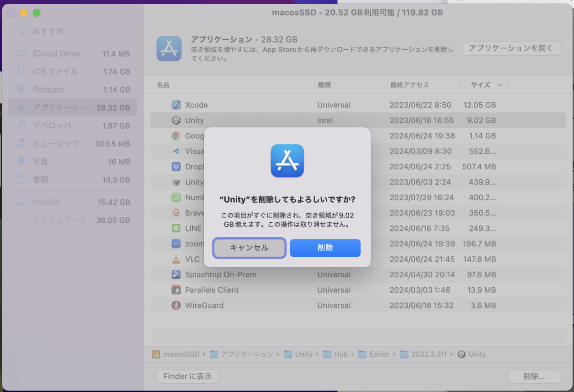
Task: Confirm deletion with the blue 削除 button
Action: (x=325, y=248)
